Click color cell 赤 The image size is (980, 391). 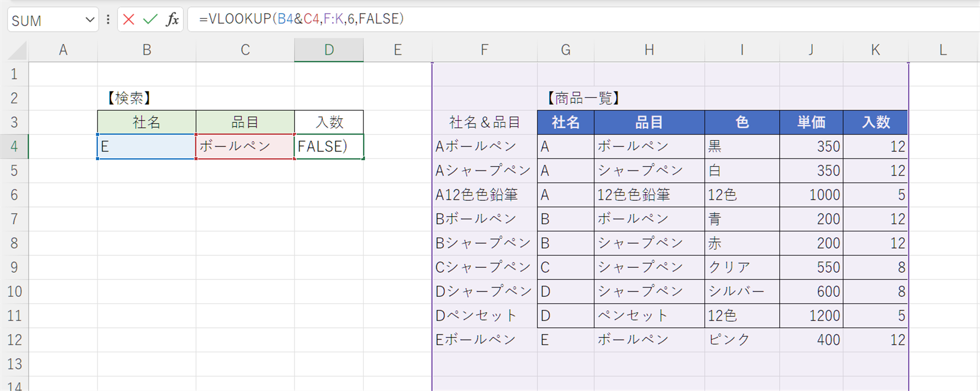click(742, 243)
